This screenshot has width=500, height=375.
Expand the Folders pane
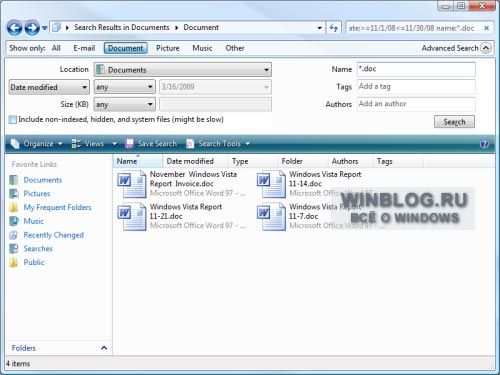pyautogui.click(x=104, y=348)
